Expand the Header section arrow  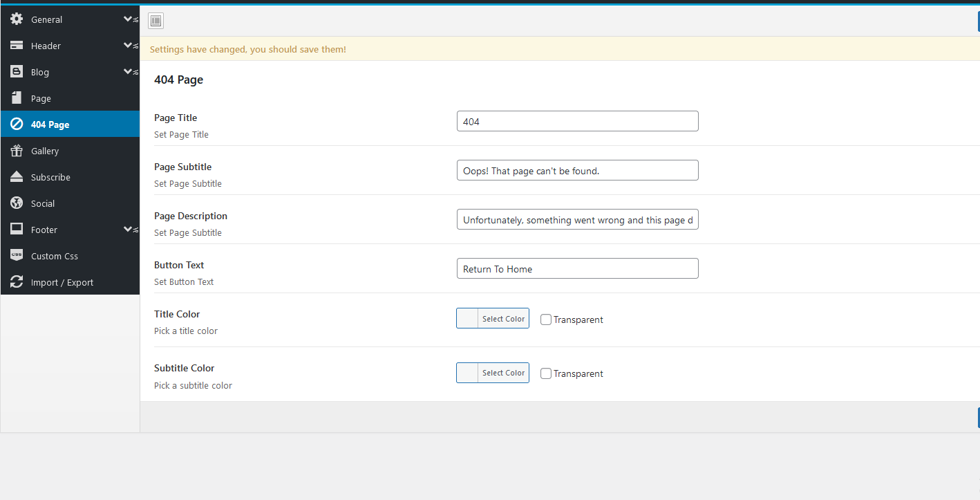pyautogui.click(x=128, y=46)
